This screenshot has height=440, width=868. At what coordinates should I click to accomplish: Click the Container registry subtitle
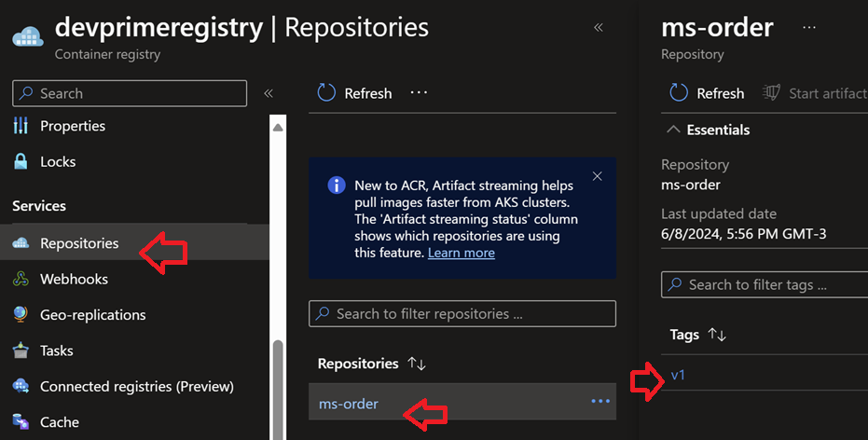(107, 54)
